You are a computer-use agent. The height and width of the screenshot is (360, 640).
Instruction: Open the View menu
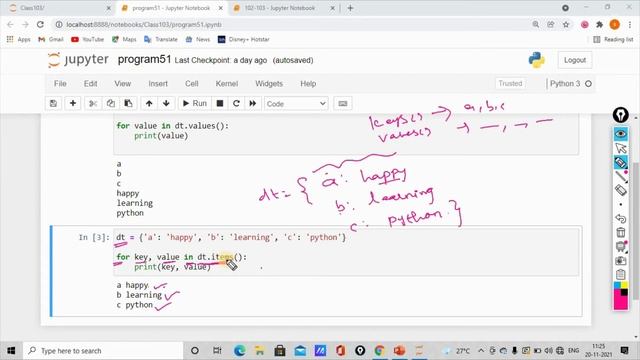pyautogui.click(x=122, y=84)
